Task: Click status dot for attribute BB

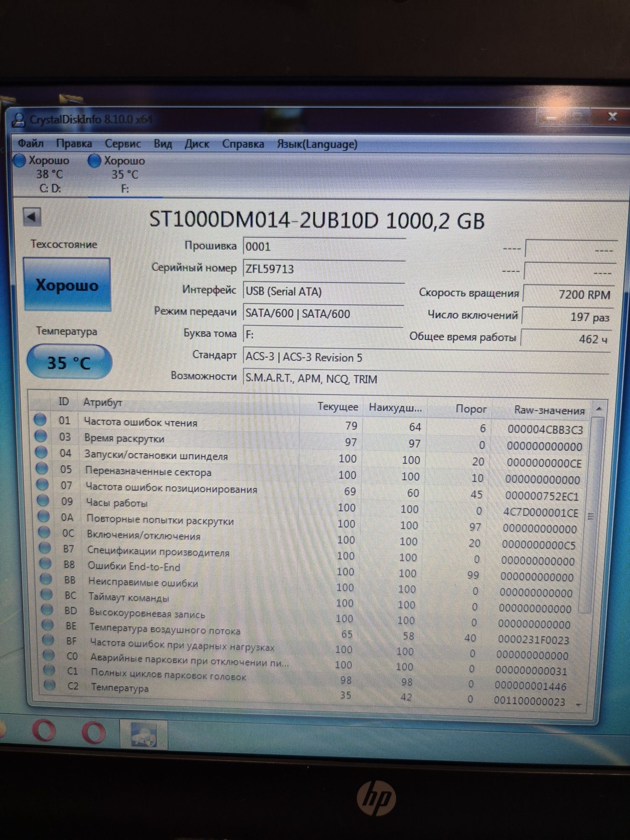Action: pos(46,579)
